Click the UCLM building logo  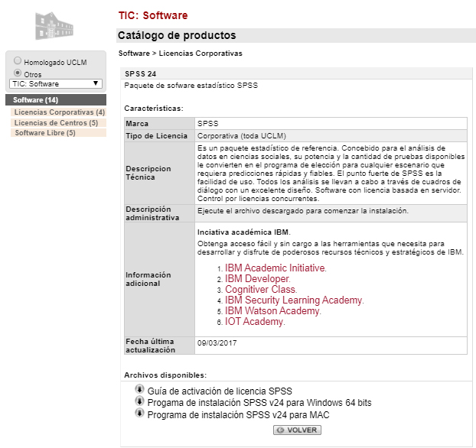[54, 26]
